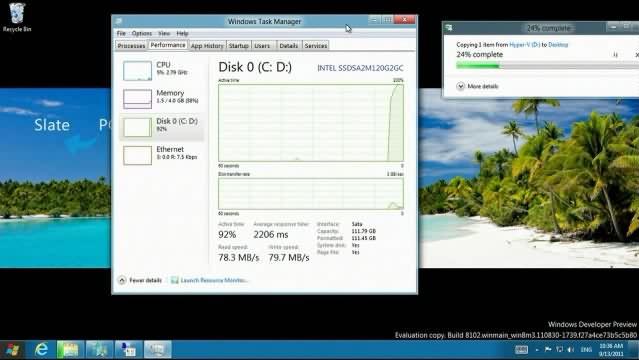639x360 pixels.
Task: Click the 2206 ms response time value
Action: pyautogui.click(x=271, y=234)
